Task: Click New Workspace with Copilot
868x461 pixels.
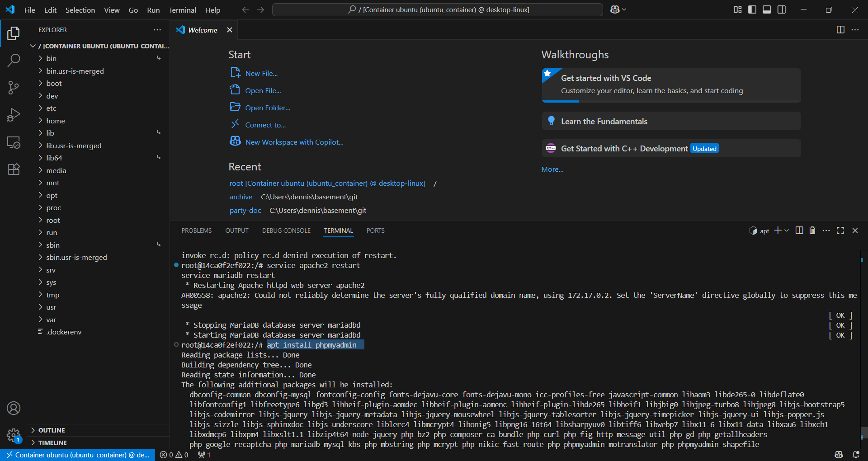Action: 294,141
